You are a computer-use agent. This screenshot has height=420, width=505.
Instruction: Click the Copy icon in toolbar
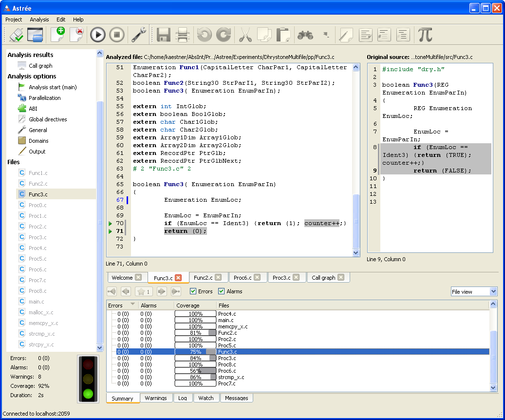[x=264, y=35]
